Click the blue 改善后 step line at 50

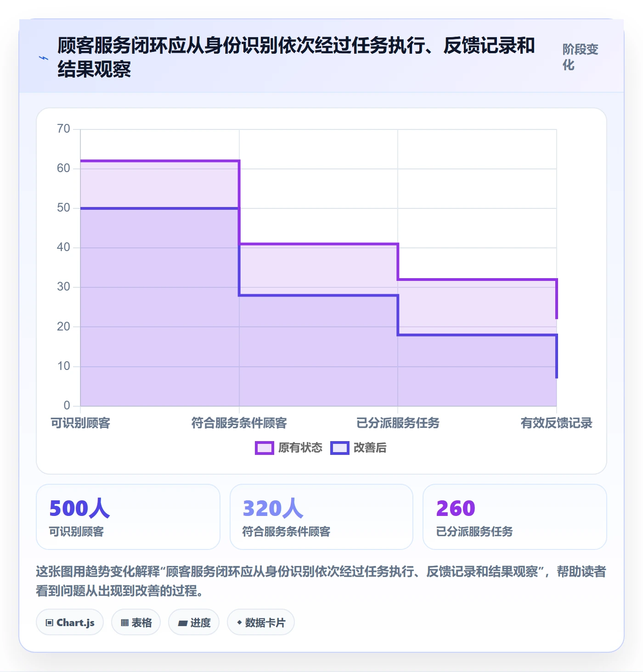(x=160, y=208)
